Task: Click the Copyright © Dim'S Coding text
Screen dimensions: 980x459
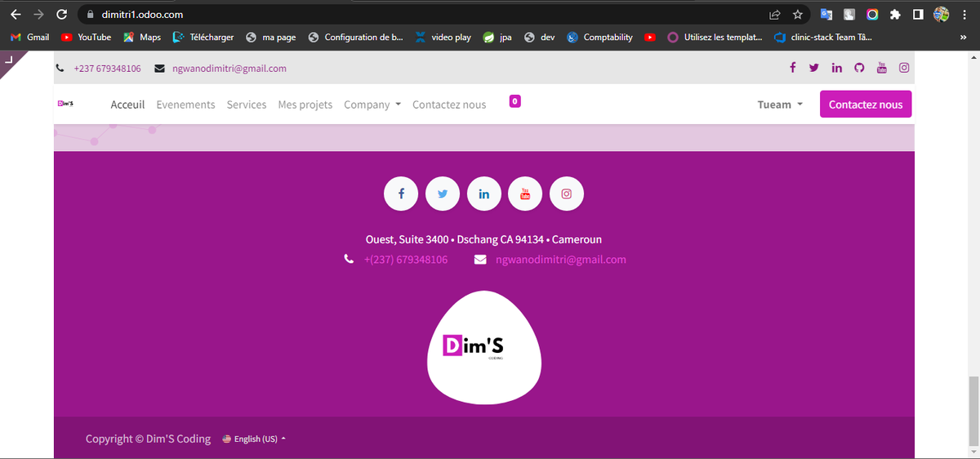Action: (148, 439)
